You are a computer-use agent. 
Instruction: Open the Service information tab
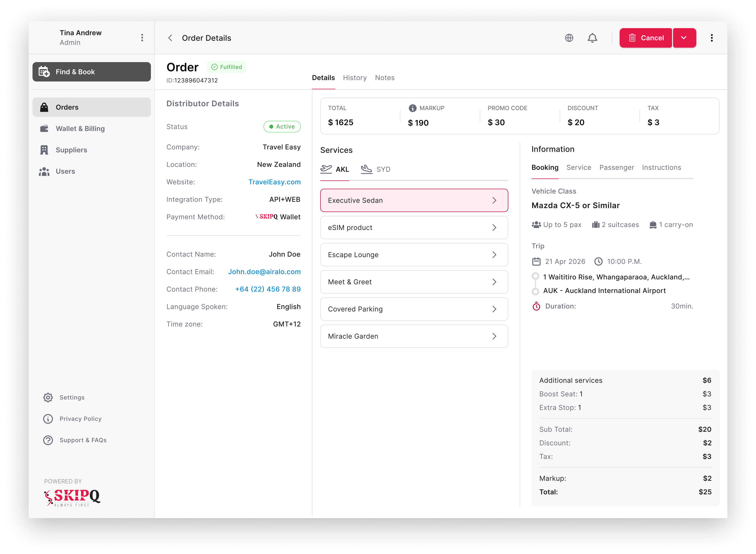pos(579,167)
